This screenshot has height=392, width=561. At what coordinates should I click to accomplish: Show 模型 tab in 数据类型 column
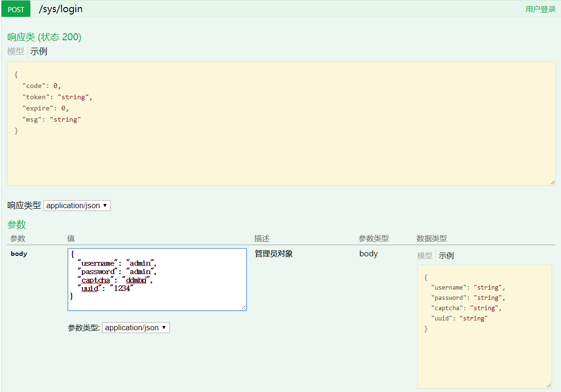pyautogui.click(x=424, y=256)
